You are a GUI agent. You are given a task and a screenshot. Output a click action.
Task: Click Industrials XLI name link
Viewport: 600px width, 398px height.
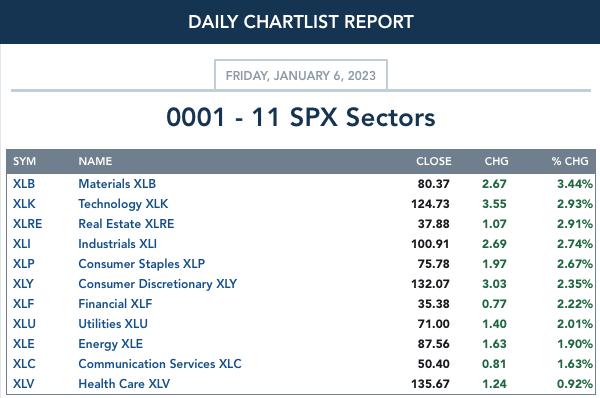click(x=117, y=244)
